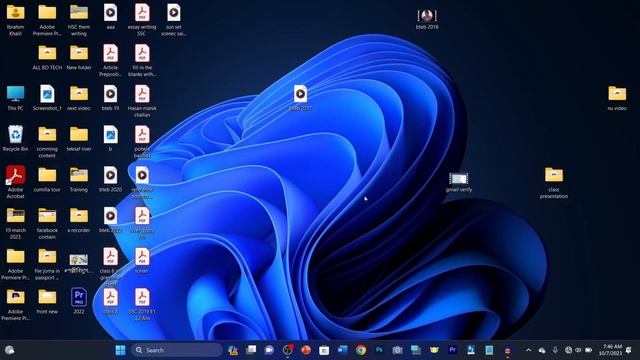The image size is (640, 360).
Task: Select the New folder icon
Action: tap(79, 58)
